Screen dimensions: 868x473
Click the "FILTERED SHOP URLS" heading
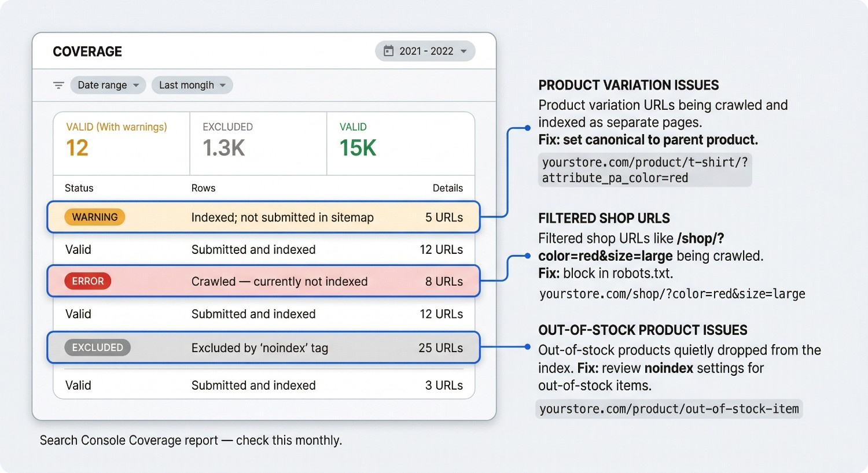click(x=604, y=219)
